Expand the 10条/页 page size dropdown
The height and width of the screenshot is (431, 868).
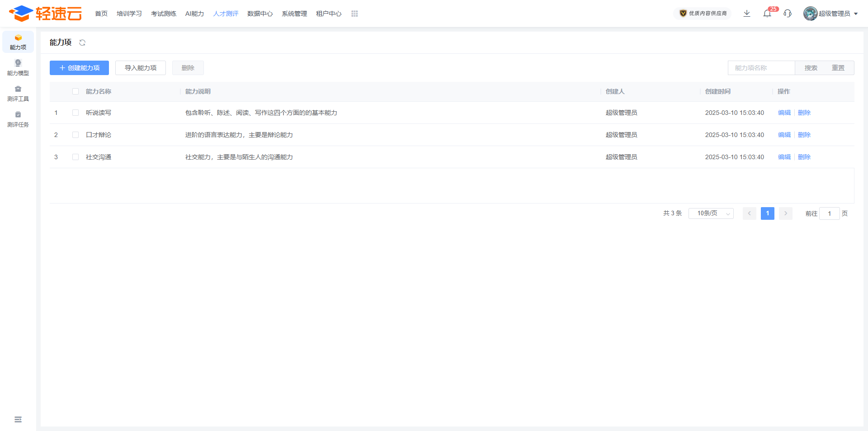(711, 213)
